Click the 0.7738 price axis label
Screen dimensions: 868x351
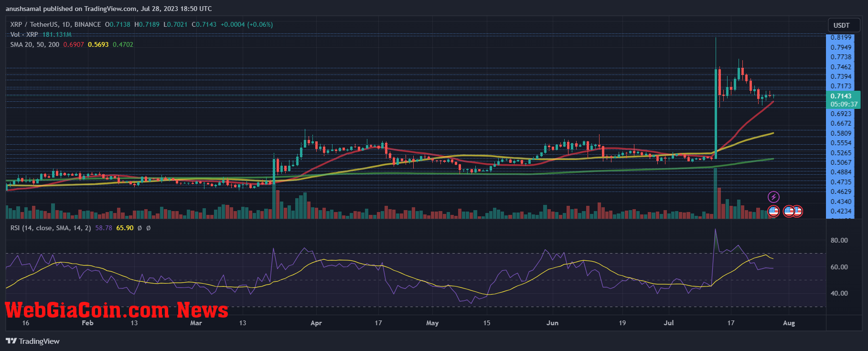[x=841, y=57]
